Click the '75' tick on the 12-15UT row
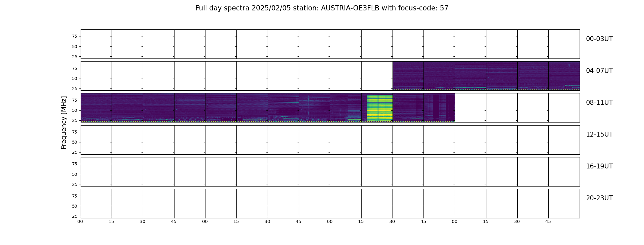 tap(75, 132)
